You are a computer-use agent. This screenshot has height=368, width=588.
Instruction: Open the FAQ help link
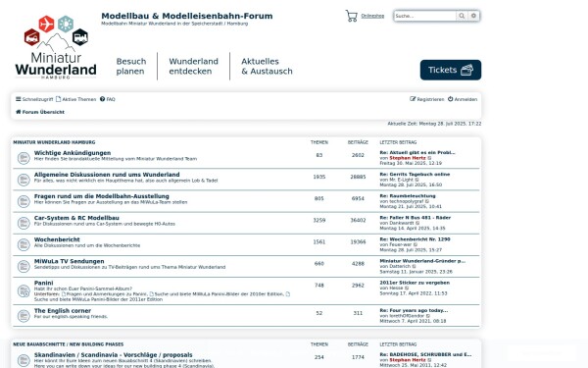(108, 99)
